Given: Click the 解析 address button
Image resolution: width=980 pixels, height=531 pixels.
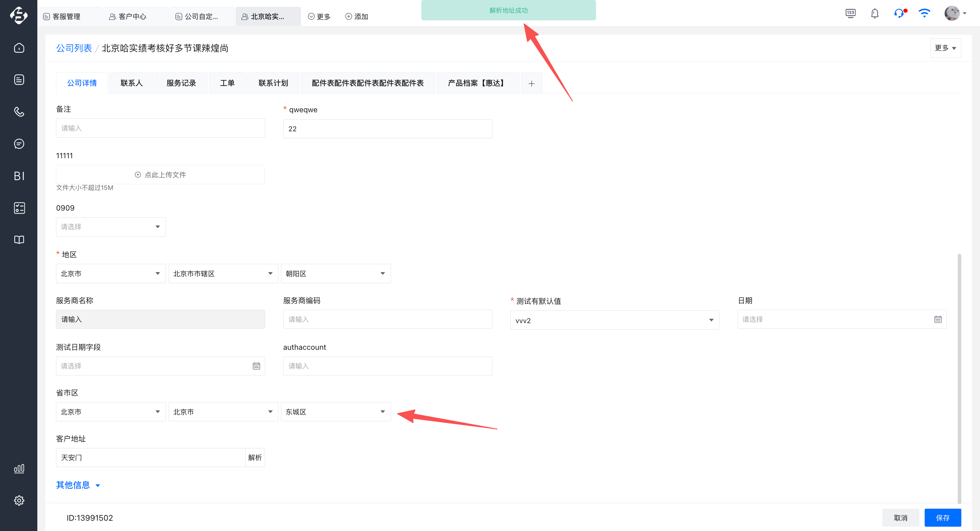Looking at the screenshot, I should coord(255,458).
